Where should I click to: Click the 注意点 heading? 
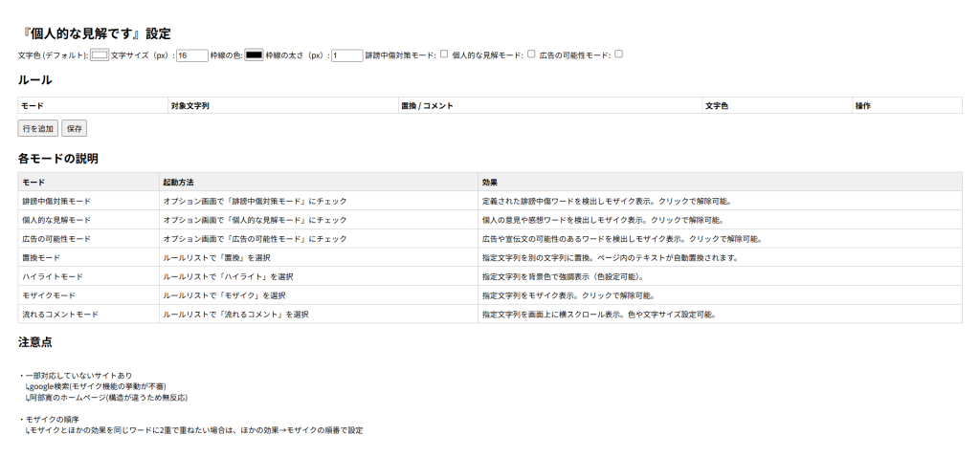[35, 342]
